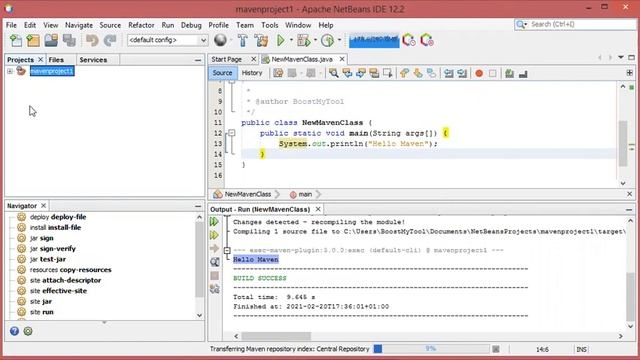Go to Next Bookmark icon
This screenshot has width=640, height=360.
point(418,73)
